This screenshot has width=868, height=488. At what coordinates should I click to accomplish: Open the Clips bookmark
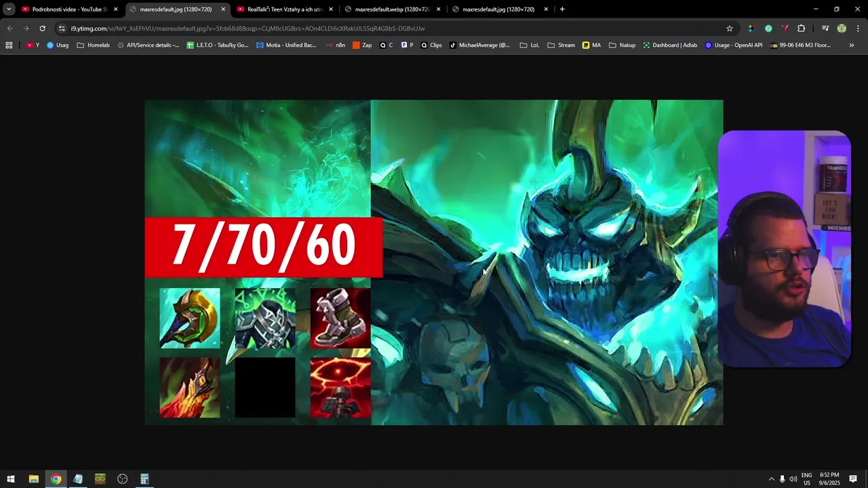click(x=431, y=45)
